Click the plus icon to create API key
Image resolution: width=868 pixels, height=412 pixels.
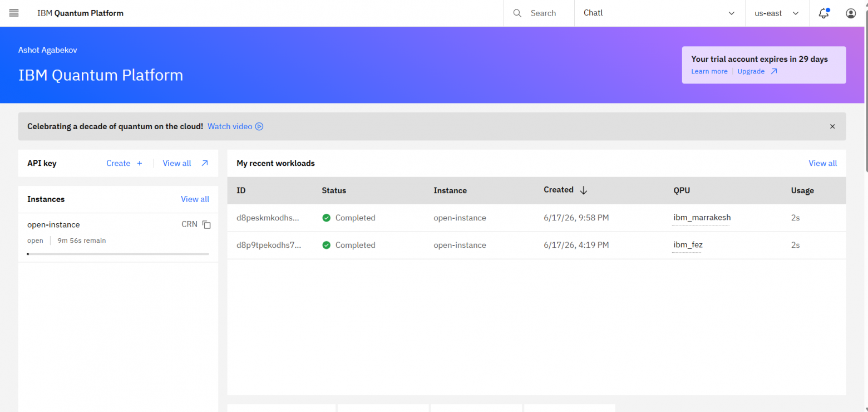(140, 163)
